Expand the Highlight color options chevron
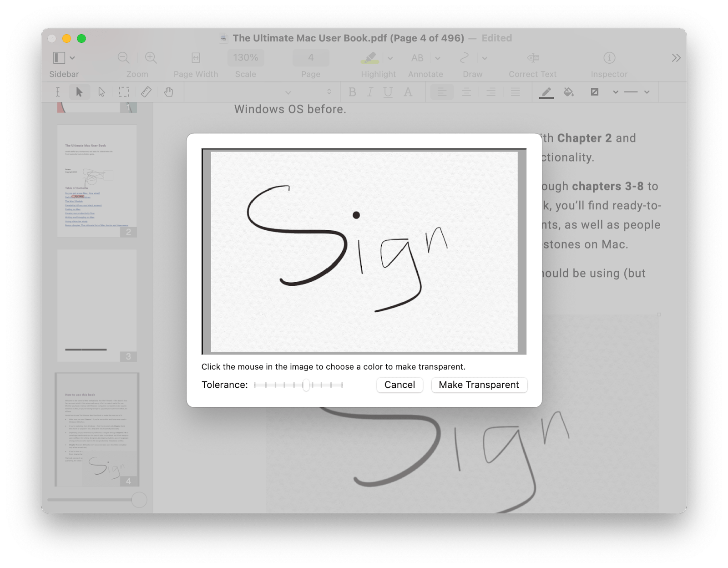Image resolution: width=728 pixels, height=568 pixels. (x=389, y=58)
